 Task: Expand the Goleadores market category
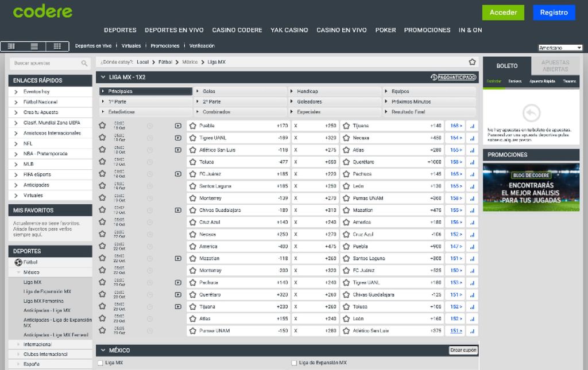[x=335, y=102]
